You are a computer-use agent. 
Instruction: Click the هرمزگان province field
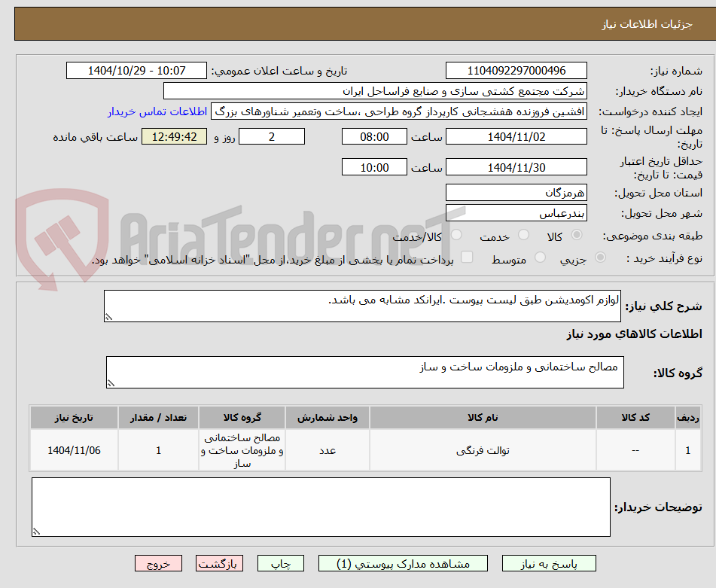point(516,192)
